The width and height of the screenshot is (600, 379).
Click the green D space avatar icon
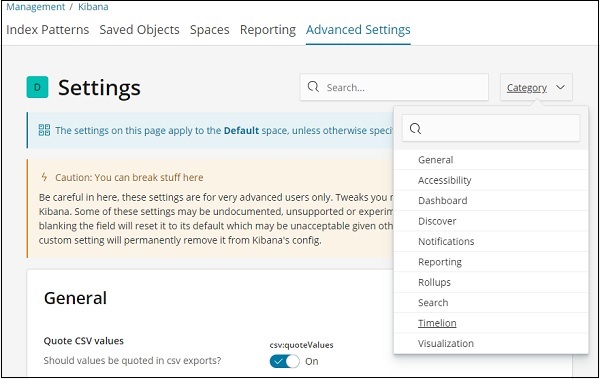[37, 87]
